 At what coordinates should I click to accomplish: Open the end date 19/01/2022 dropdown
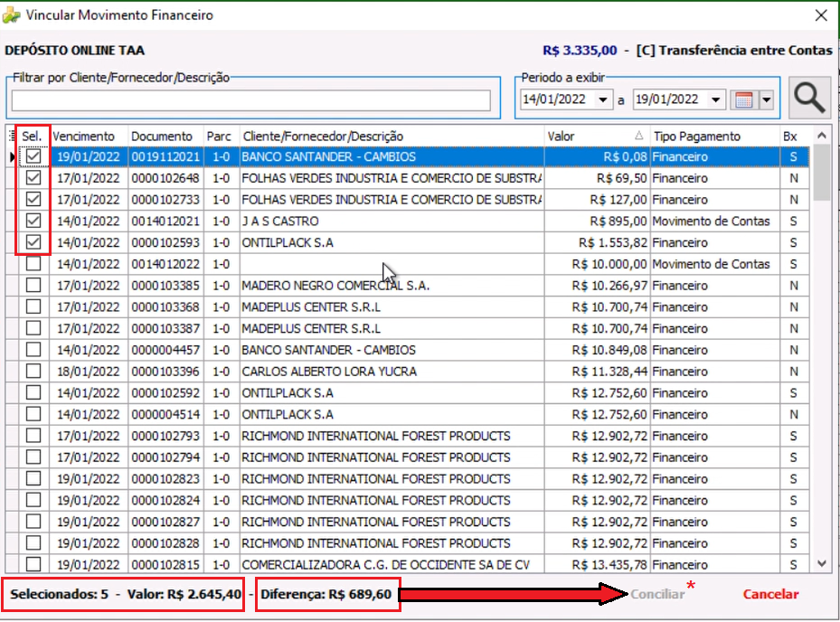[x=716, y=99]
